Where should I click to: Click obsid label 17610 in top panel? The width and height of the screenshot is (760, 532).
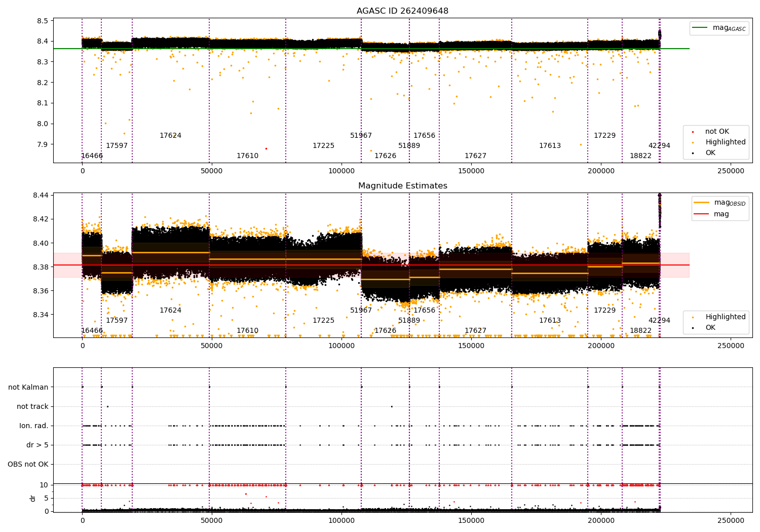click(x=247, y=156)
